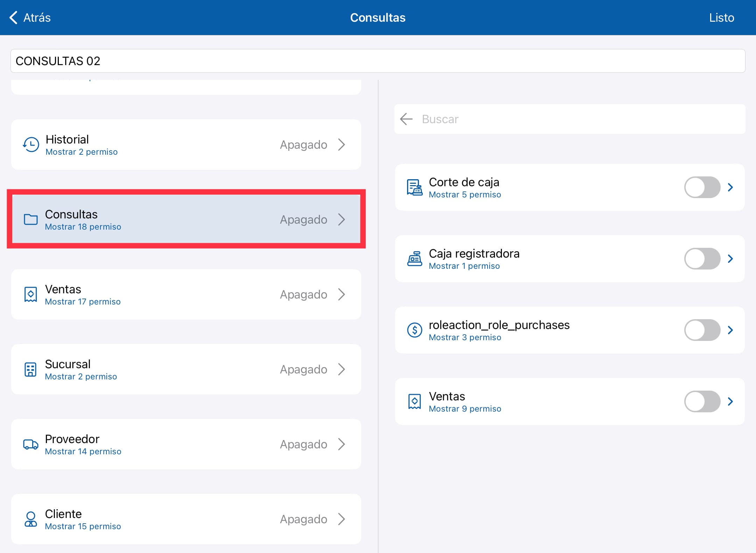This screenshot has width=756, height=553.
Task: Click Mostrar 14 permiso under Proveedor
Action: (83, 451)
